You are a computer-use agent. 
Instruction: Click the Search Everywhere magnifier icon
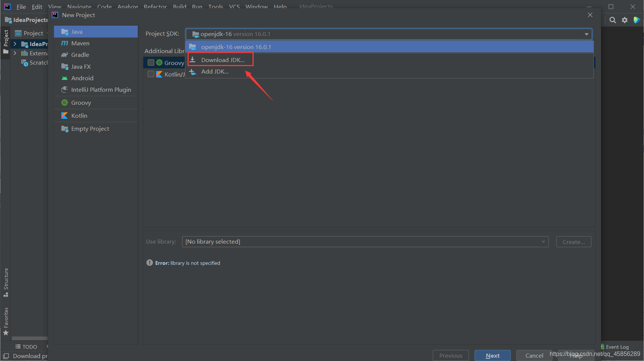coord(613,20)
